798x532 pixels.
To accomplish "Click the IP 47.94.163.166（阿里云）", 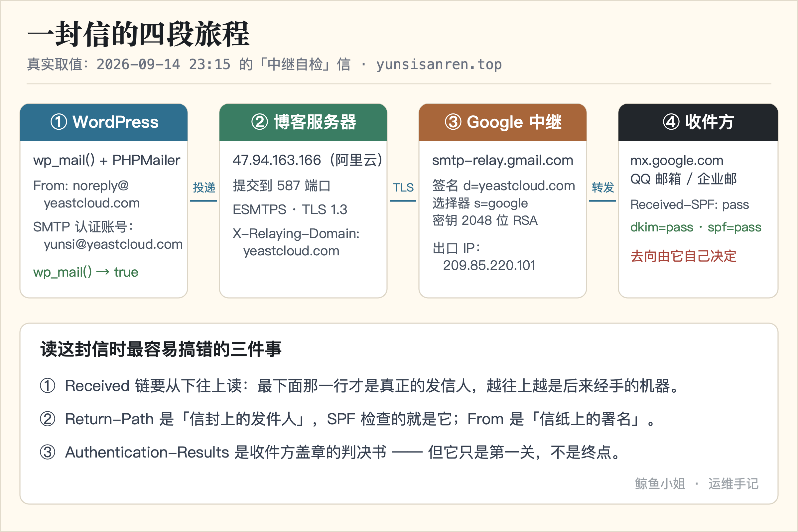I will pyautogui.click(x=307, y=160).
